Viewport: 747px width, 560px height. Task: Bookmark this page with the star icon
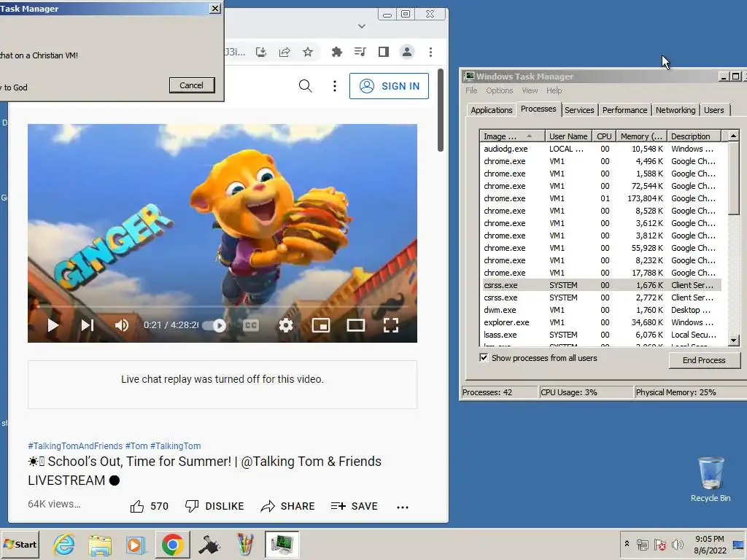308,52
